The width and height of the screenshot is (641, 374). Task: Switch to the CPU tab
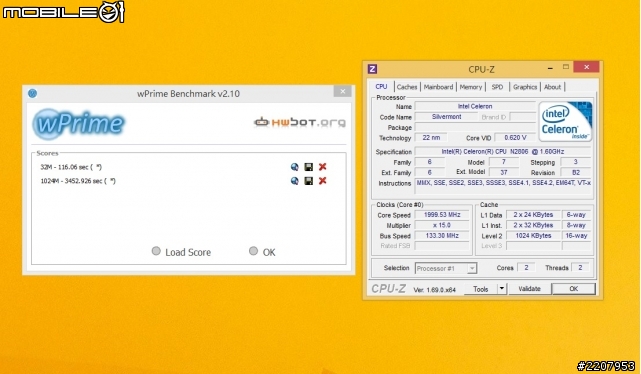(x=381, y=87)
